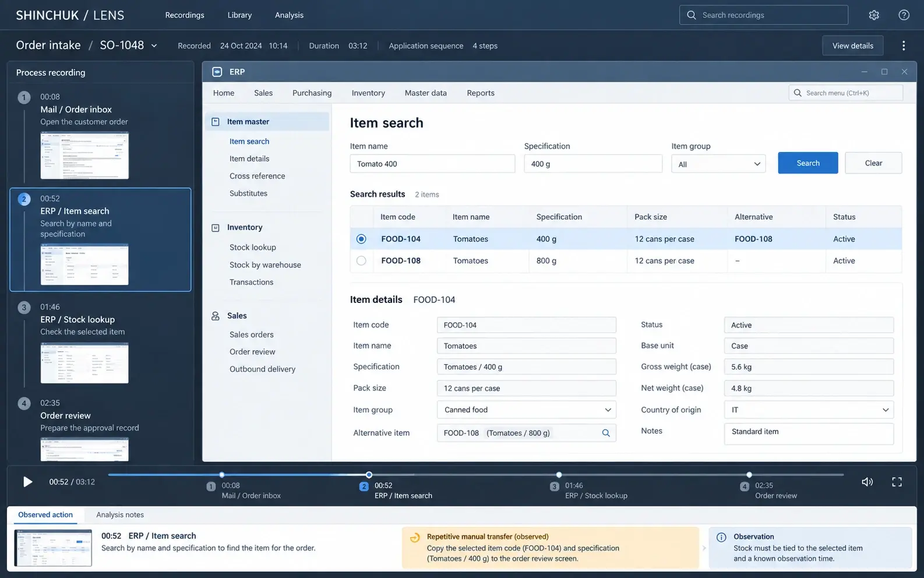Open Stock by warehouse in sidebar

[x=265, y=265]
